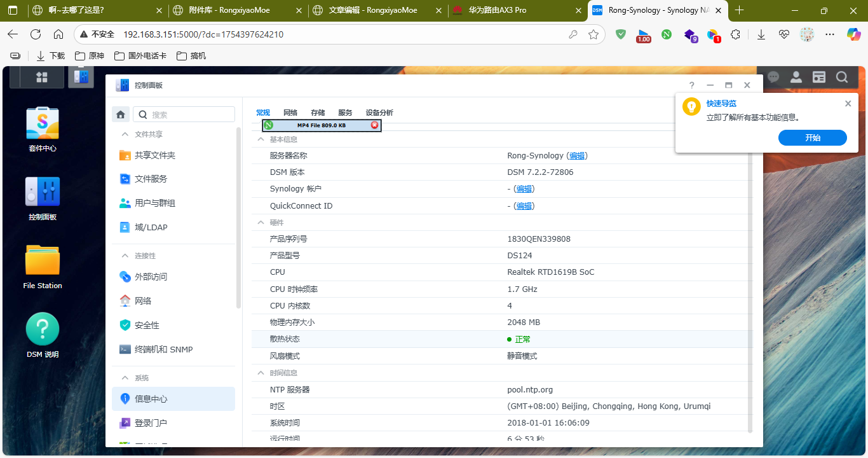Click the 正常 cooling status value
The height and width of the screenshot is (458, 868).
[522, 340]
